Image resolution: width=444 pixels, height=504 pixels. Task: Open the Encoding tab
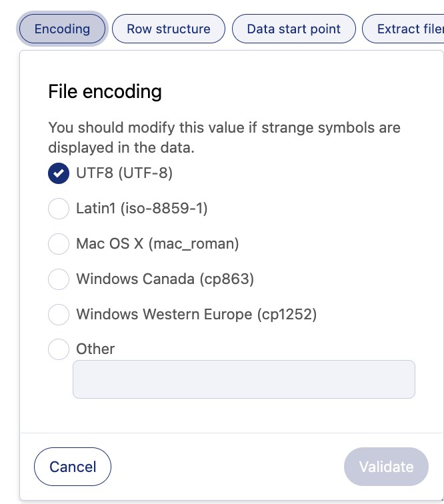tap(62, 29)
